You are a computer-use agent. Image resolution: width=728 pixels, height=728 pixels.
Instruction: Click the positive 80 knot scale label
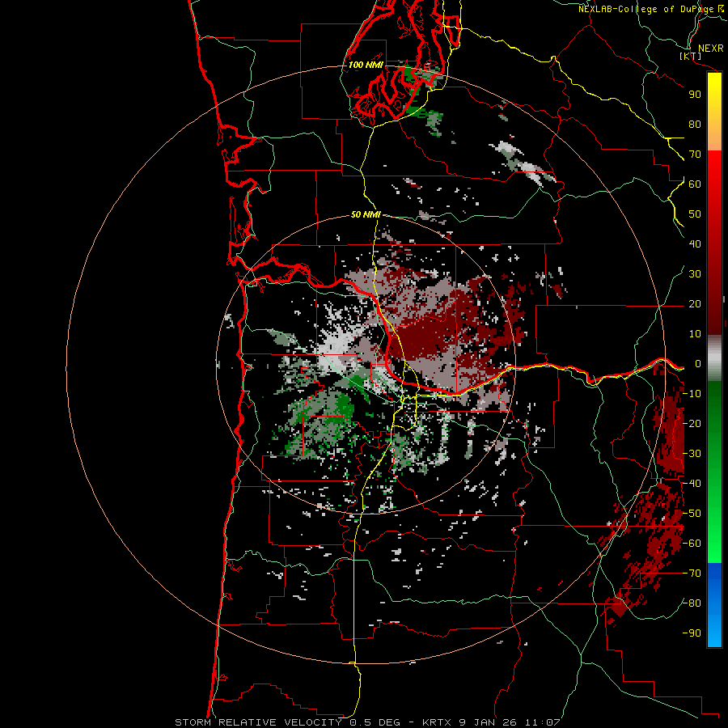(x=695, y=124)
